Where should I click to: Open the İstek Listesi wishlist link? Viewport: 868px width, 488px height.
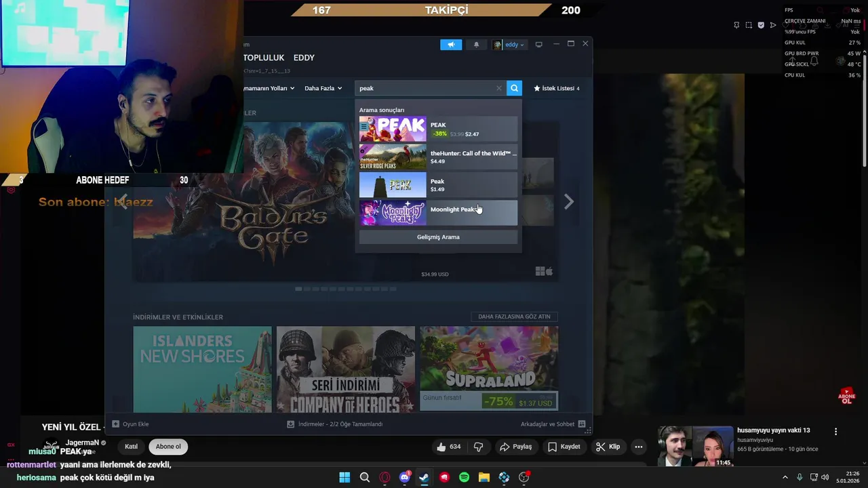(x=557, y=88)
